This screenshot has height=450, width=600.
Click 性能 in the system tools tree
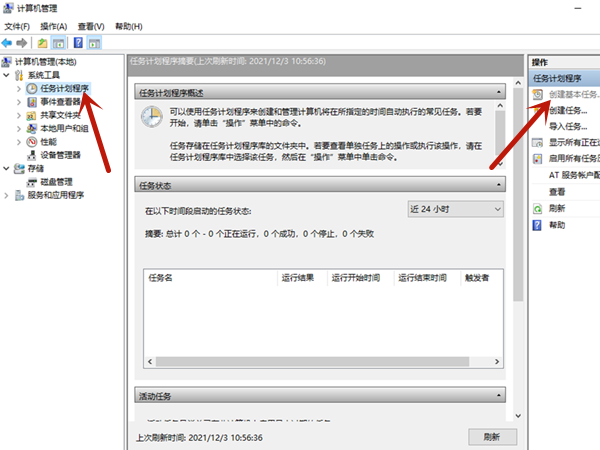[48, 142]
